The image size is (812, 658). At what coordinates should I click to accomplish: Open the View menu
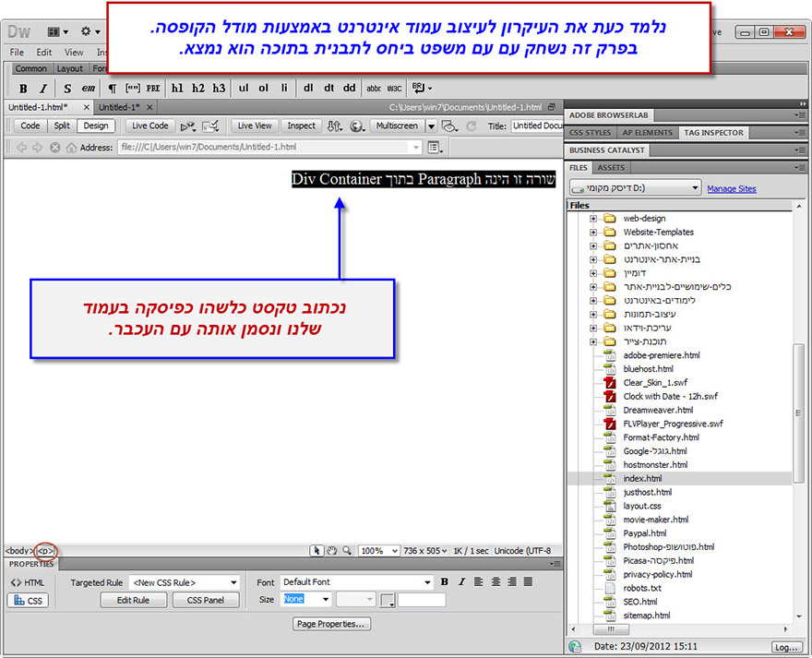[74, 53]
